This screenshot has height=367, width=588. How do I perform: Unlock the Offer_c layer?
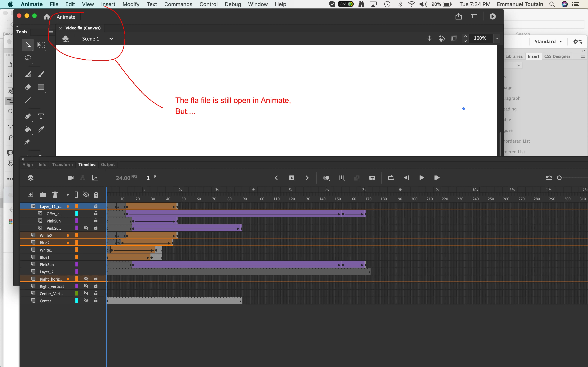click(96, 214)
